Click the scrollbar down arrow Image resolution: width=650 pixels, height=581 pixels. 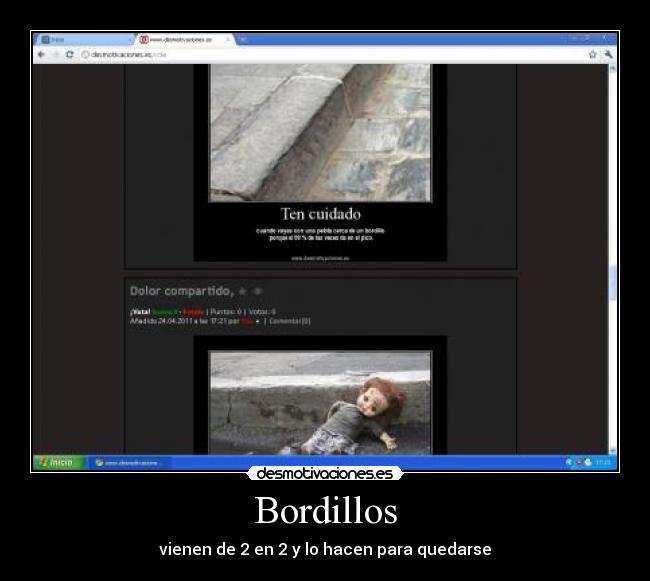(x=613, y=450)
